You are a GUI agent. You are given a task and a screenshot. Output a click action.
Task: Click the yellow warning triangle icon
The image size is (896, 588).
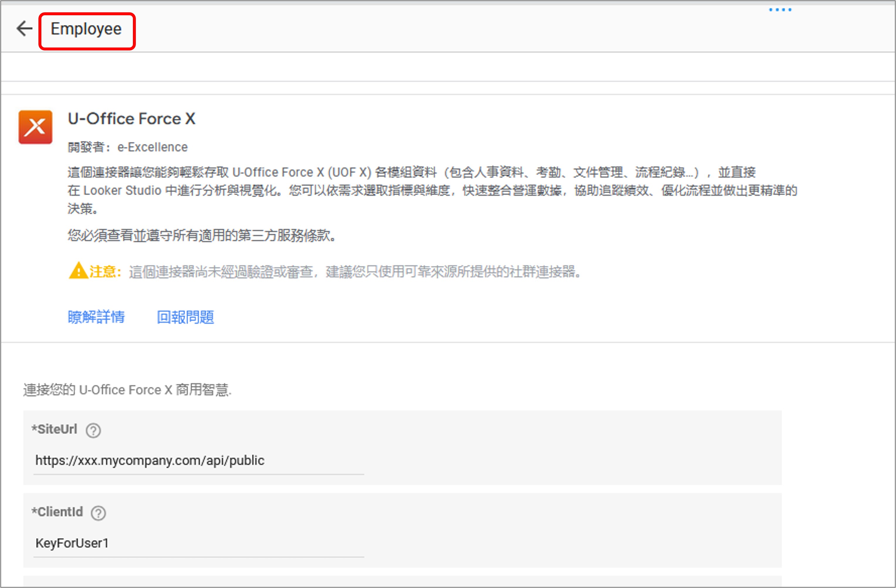[78, 271]
